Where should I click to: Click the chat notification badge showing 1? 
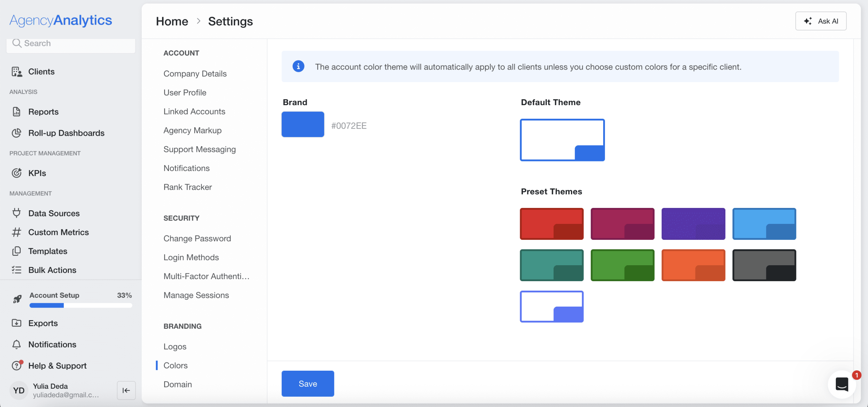pos(856,375)
